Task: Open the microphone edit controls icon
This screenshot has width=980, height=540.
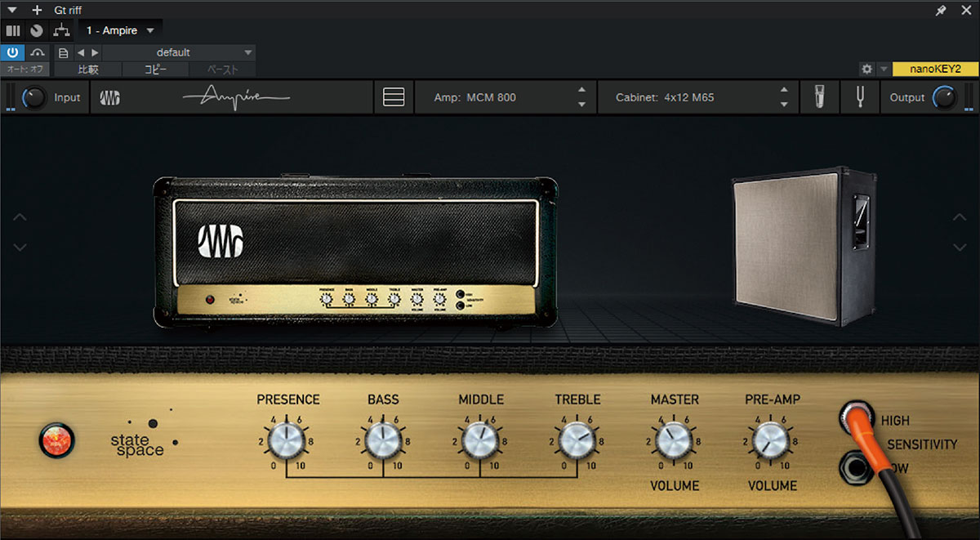Action: (820, 98)
